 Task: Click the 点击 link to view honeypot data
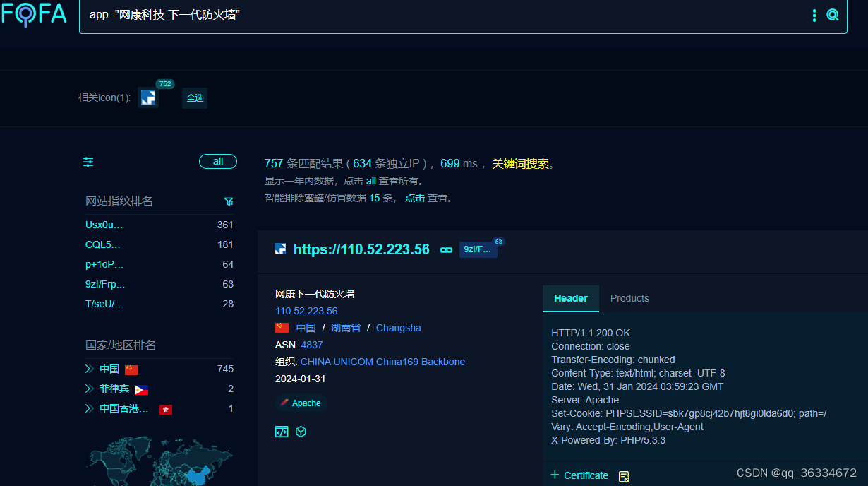pos(415,198)
